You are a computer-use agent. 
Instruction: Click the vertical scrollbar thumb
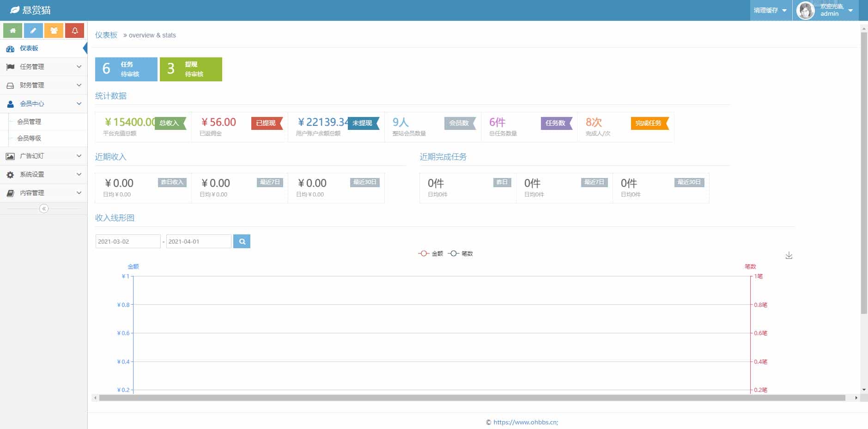point(864,173)
